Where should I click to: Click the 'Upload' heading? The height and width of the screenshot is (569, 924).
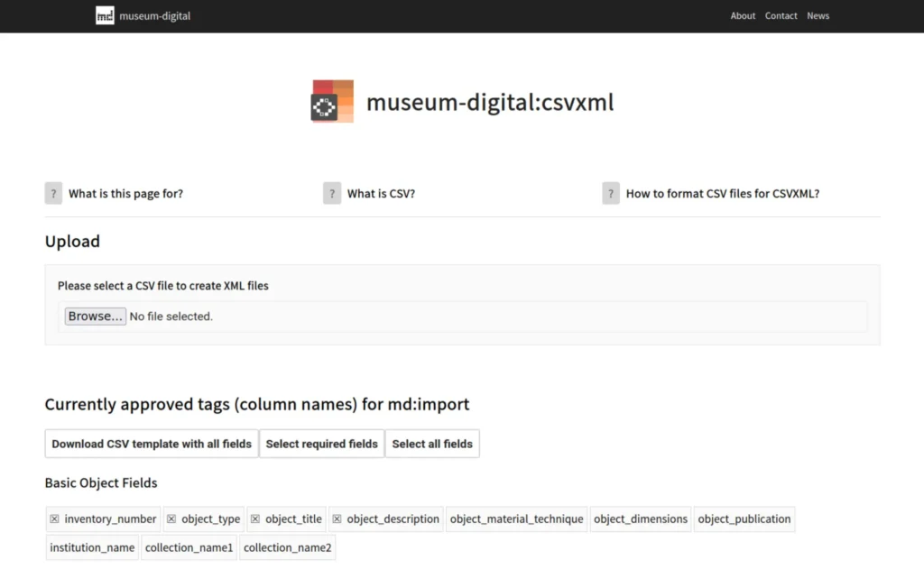pyautogui.click(x=72, y=242)
